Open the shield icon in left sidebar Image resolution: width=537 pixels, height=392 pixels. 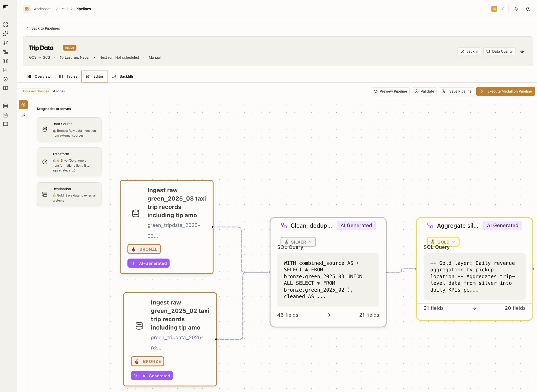(x=6, y=79)
